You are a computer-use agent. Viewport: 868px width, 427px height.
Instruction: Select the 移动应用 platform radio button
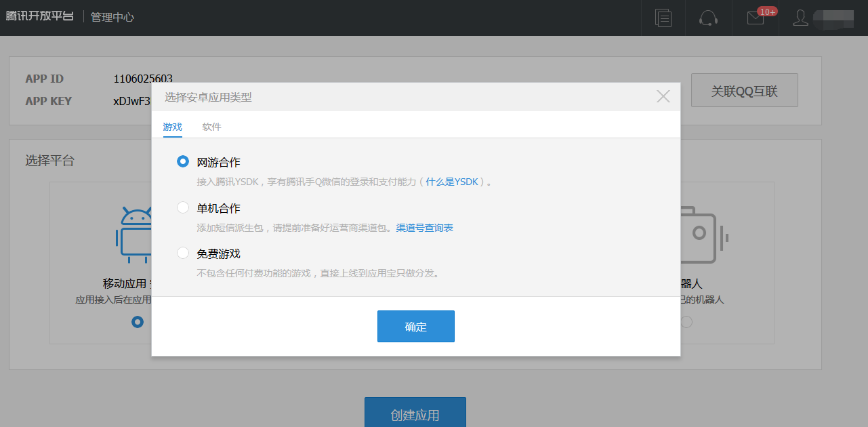point(138,322)
